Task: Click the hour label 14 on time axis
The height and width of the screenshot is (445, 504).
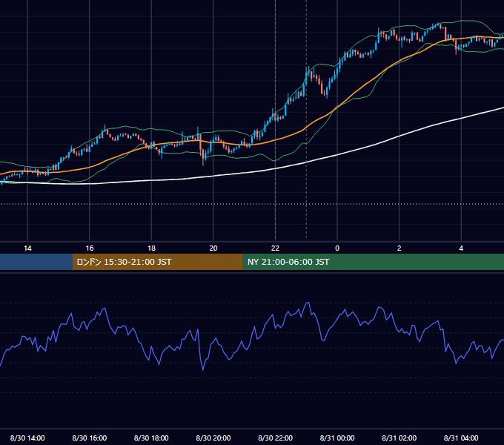Action: pyautogui.click(x=27, y=248)
